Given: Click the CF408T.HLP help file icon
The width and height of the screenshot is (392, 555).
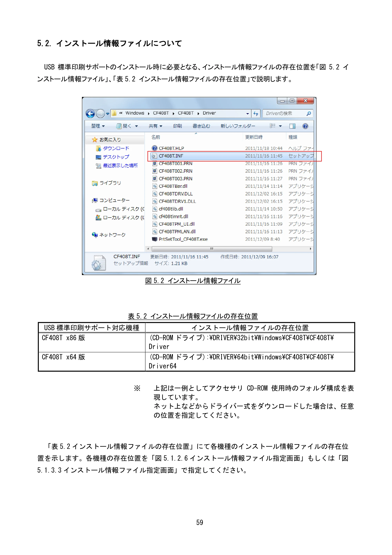Looking at the screenshot, I should pos(155,148).
